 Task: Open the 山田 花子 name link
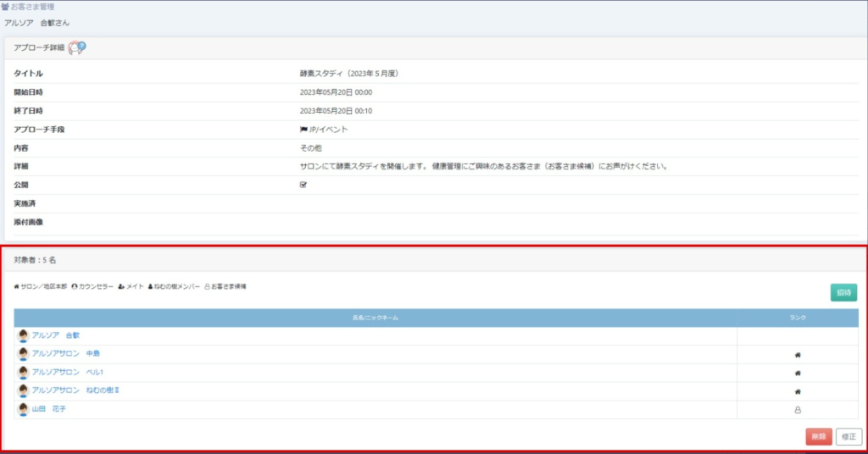pyautogui.click(x=49, y=409)
